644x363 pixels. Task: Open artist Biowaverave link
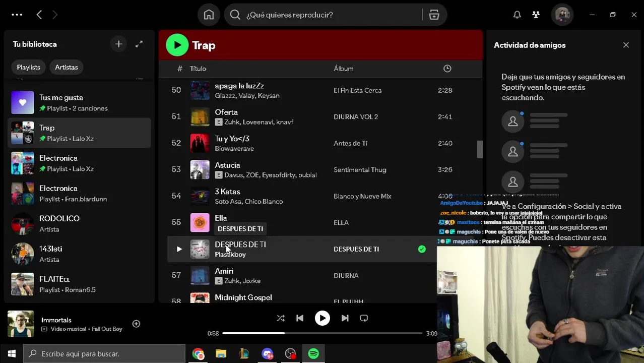pos(234,148)
